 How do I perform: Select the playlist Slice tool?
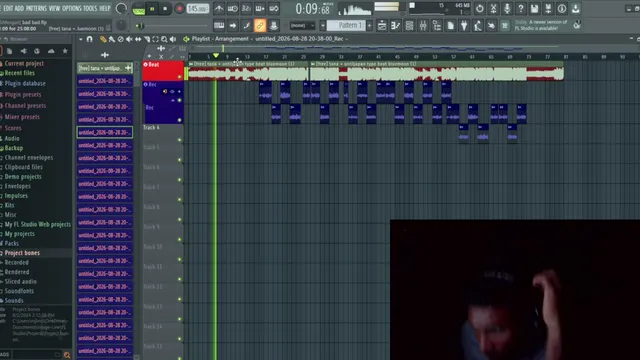point(147,39)
